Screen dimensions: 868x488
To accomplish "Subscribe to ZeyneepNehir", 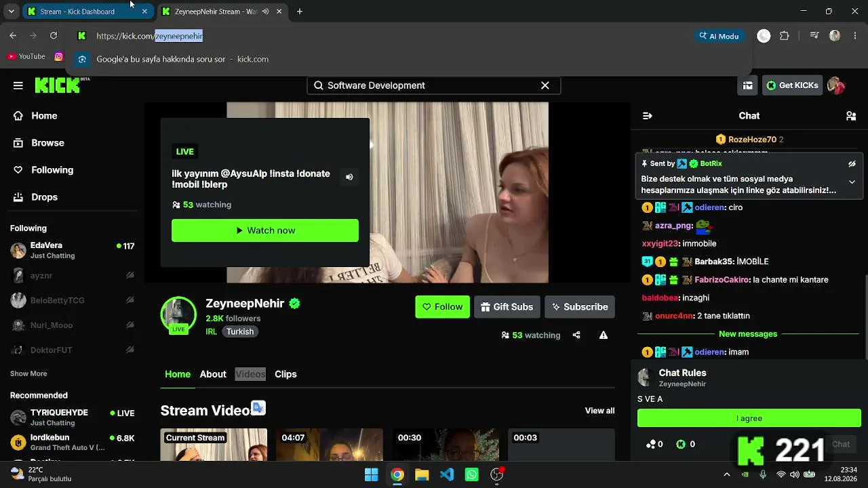I will pos(580,307).
